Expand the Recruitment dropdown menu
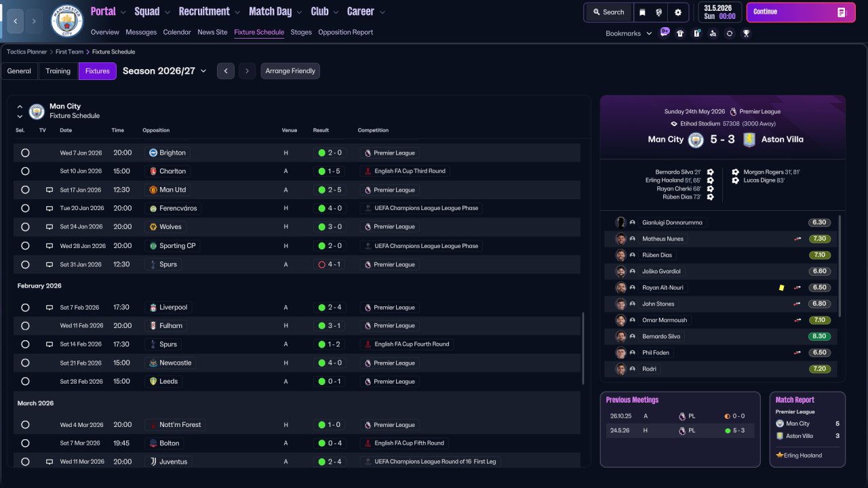 click(x=210, y=12)
